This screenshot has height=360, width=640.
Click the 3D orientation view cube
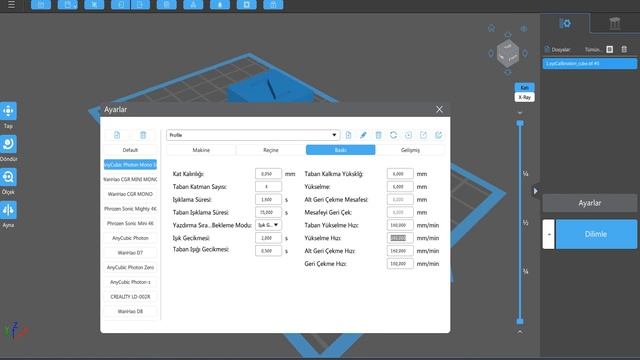508,53
